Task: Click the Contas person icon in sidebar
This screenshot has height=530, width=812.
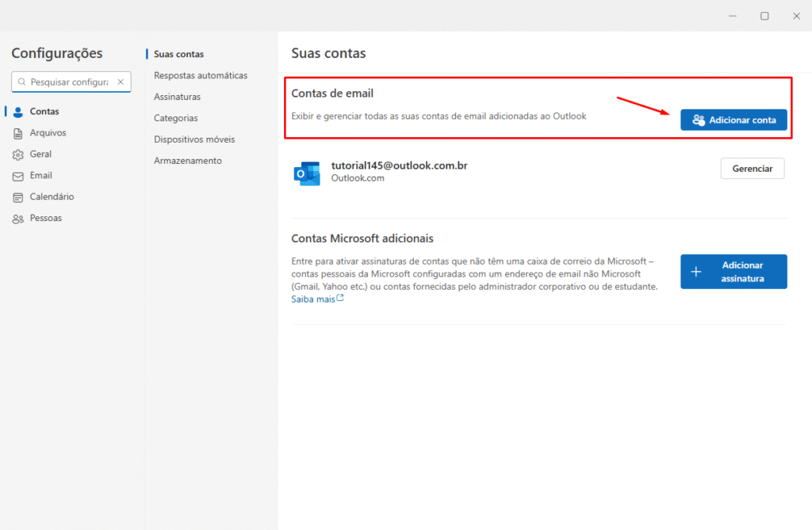Action: pyautogui.click(x=18, y=112)
